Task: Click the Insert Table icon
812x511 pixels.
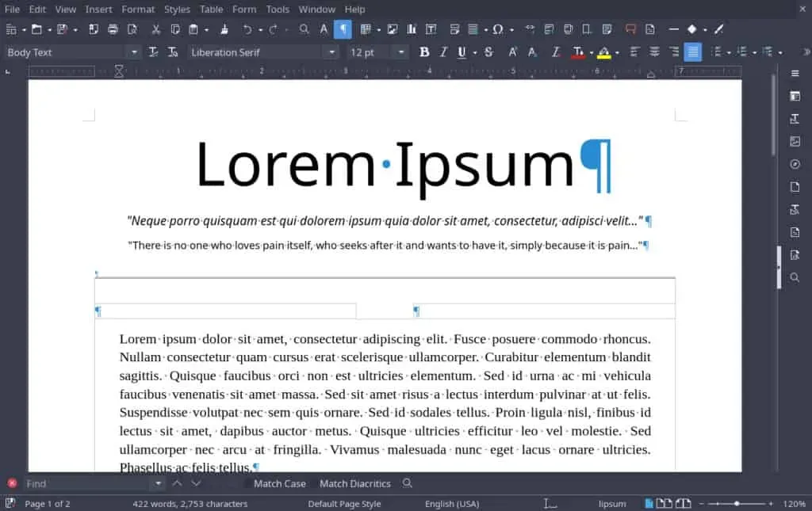Action: tap(366, 29)
